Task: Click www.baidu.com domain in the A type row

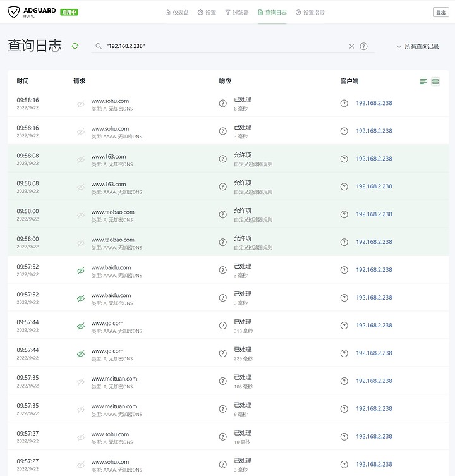Action: (x=111, y=295)
